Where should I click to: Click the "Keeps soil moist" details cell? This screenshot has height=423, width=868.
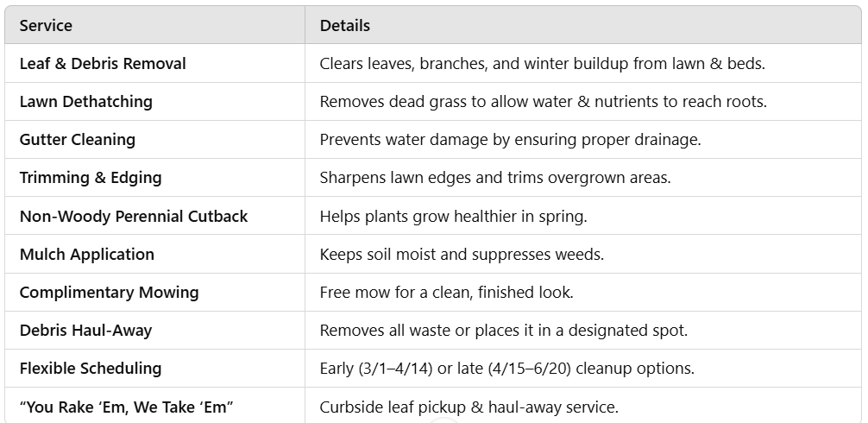[x=583, y=254]
